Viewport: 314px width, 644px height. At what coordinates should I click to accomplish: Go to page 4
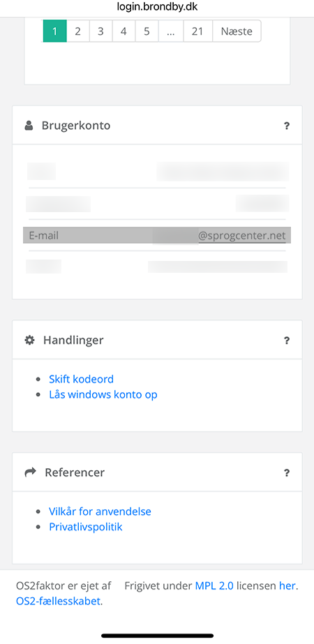pos(124,31)
